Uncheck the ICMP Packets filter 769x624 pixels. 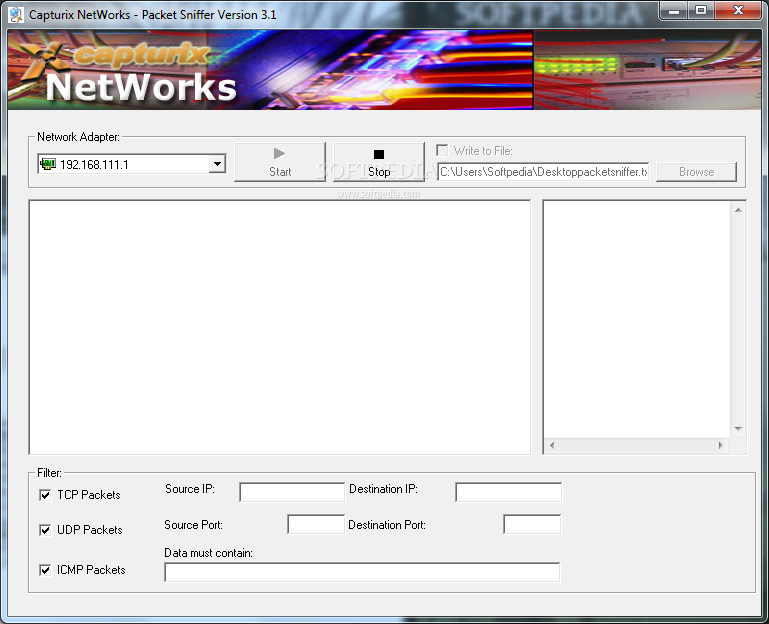(x=45, y=570)
